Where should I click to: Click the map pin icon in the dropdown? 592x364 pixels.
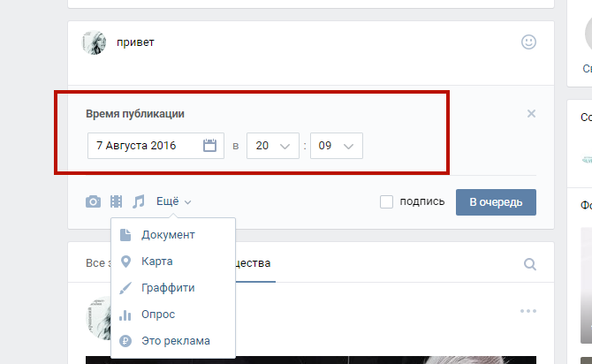pos(125,262)
